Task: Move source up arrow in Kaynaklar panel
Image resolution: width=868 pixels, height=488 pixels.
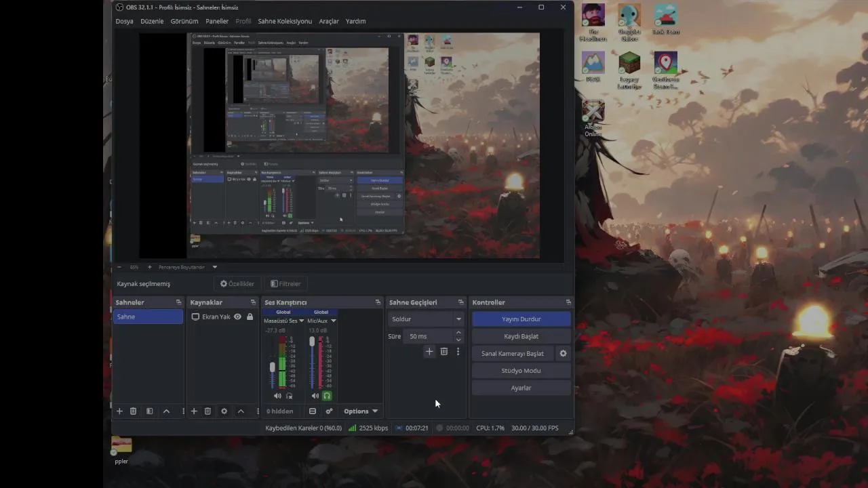Action: [241, 411]
